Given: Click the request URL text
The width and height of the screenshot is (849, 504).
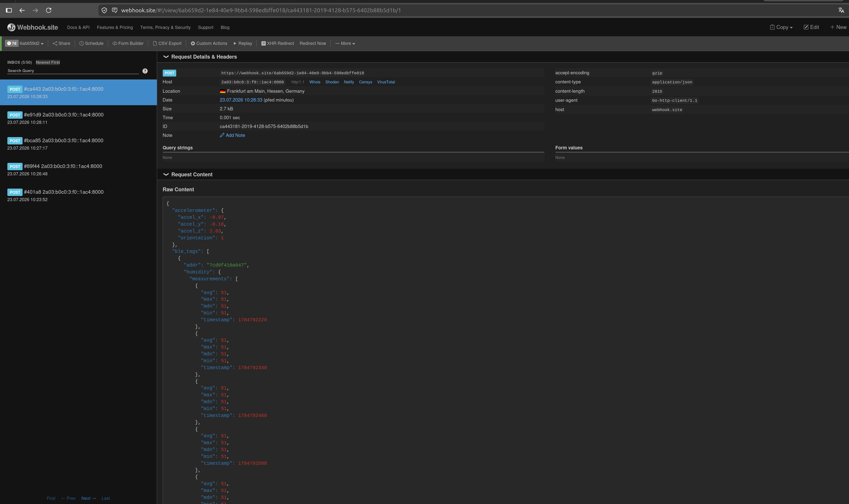Looking at the screenshot, I should [x=293, y=73].
